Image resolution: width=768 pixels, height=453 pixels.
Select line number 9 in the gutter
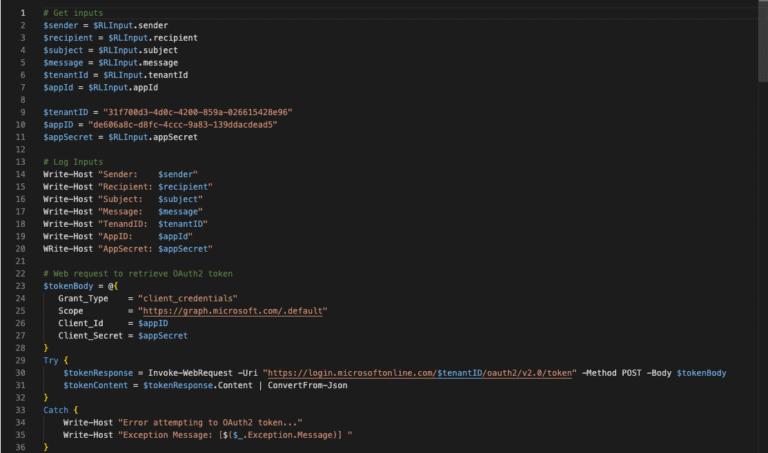click(x=22, y=111)
